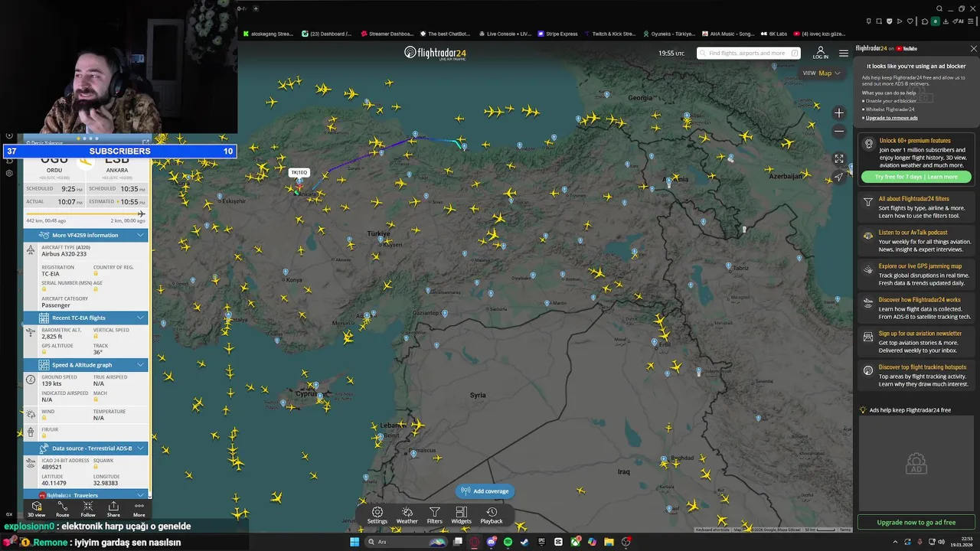Open the map Settings gear
The image size is (980, 551).
(377, 515)
